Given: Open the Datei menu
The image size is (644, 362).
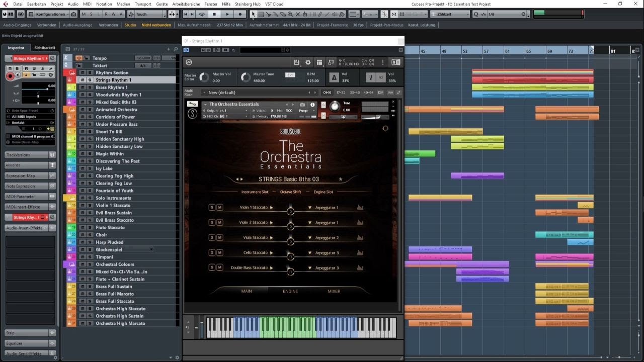Looking at the screenshot, I should pos(18,4).
